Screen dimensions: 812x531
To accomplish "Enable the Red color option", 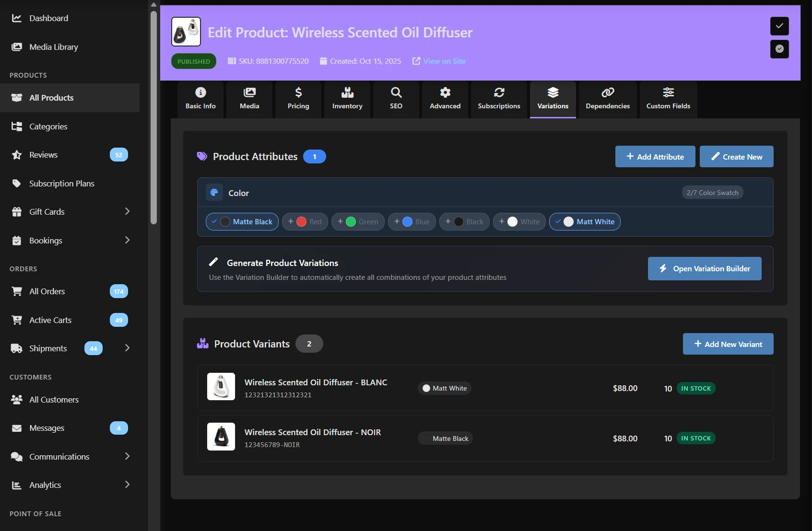I will point(305,222).
